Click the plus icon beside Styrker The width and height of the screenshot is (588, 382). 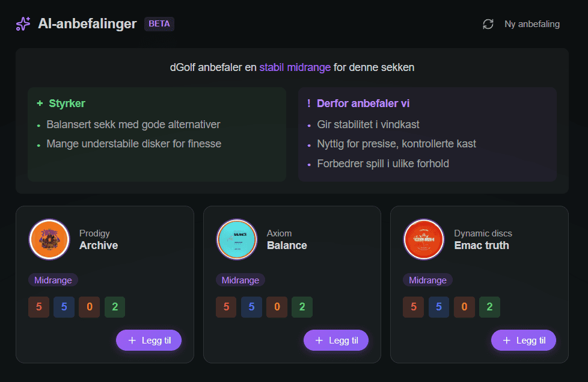click(40, 103)
